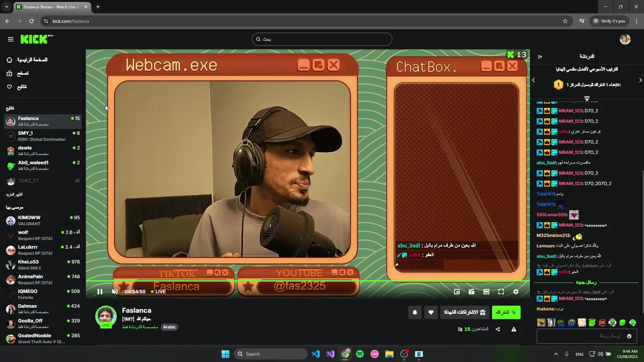Viewport: 644px width, 362px height.
Task: Show hidden system tray icons chevron
Action: (x=555, y=354)
